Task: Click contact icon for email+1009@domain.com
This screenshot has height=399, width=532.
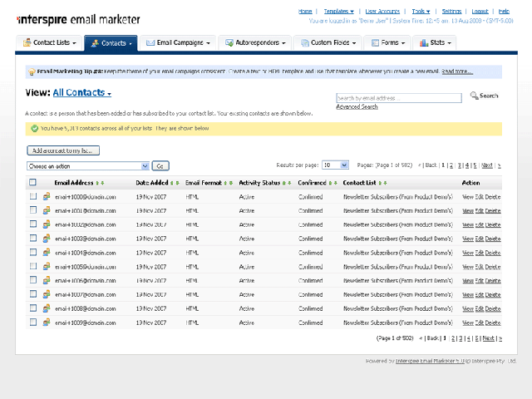Action: pyautogui.click(x=47, y=323)
